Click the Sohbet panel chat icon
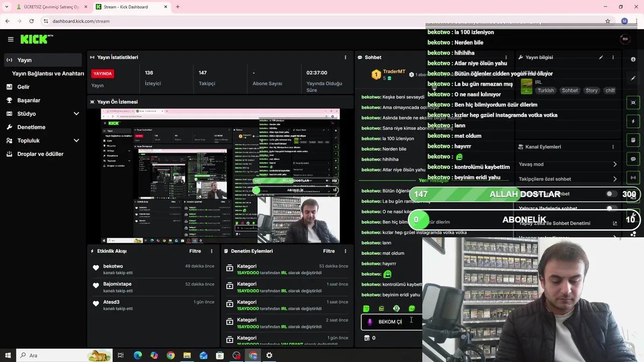 click(360, 57)
